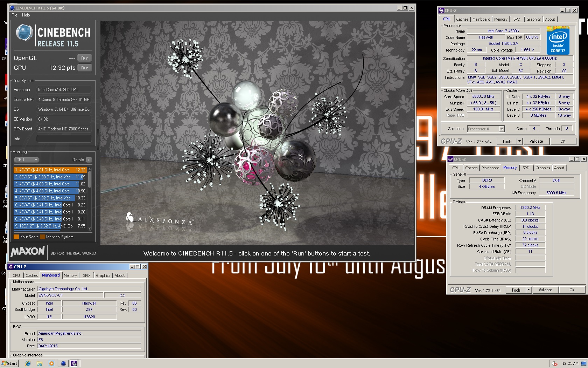Viewport: 588px width, 368px height.
Task: Open the CPU ranking type dropdown
Action: (26, 160)
